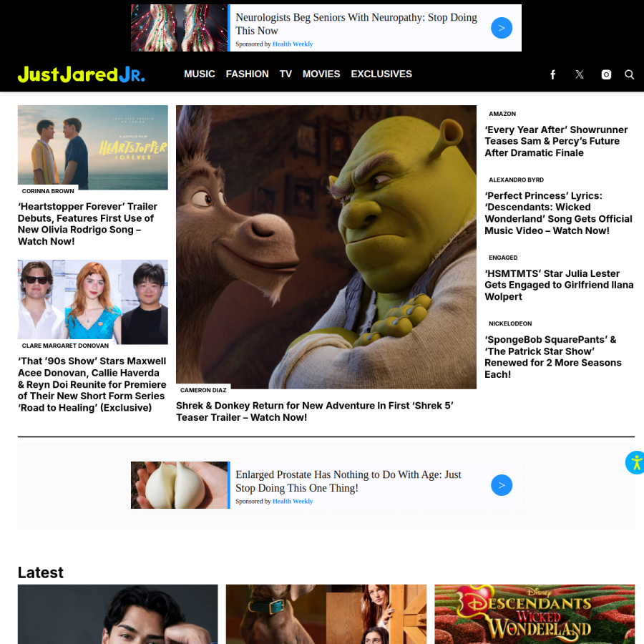Go to Just Jared Jr. home logo
644x644 pixels.
[x=82, y=74]
